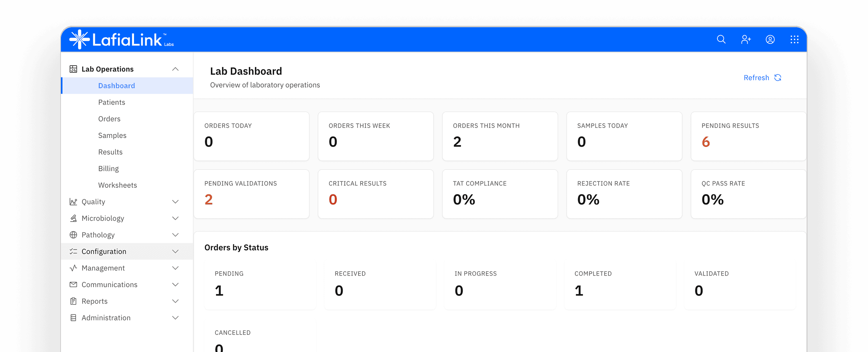Click the TAT Compliance card
The width and height of the screenshot is (868, 352).
tap(500, 194)
